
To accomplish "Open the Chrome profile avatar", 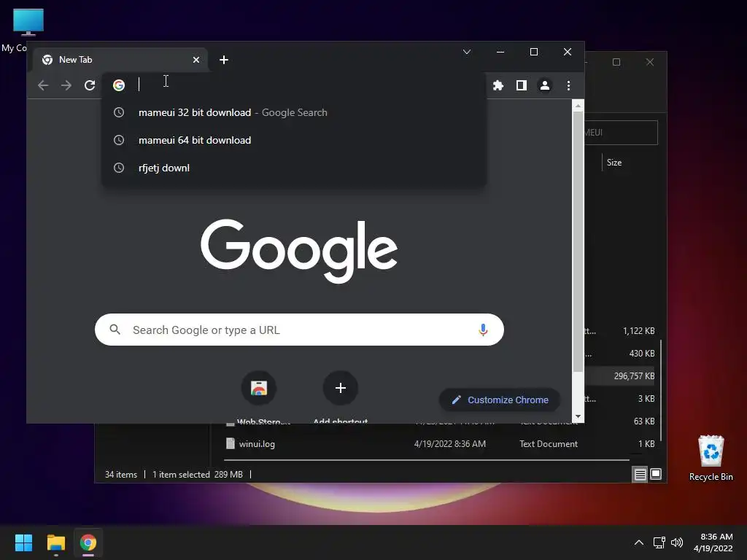I will pyautogui.click(x=544, y=85).
